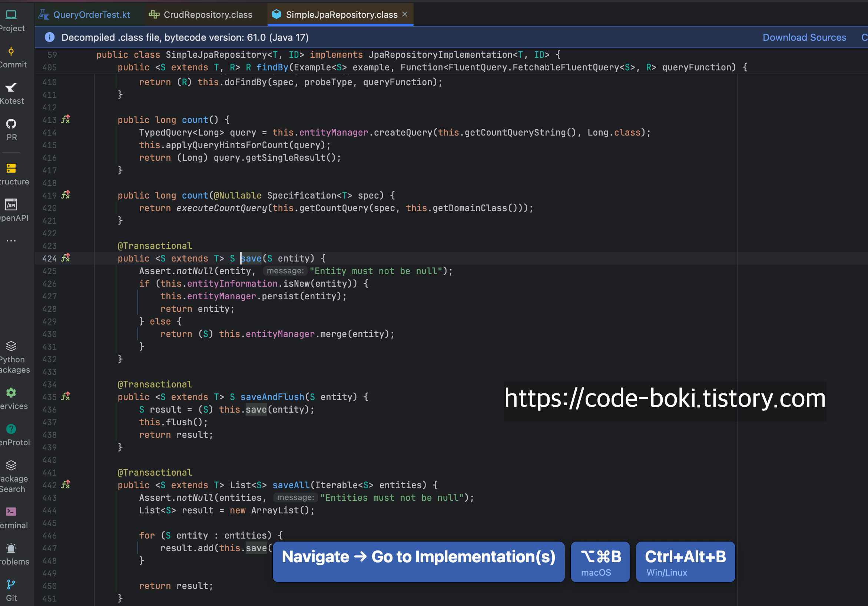The height and width of the screenshot is (606, 868).
Task: Click line number 424 in gutter
Action: pyautogui.click(x=49, y=259)
